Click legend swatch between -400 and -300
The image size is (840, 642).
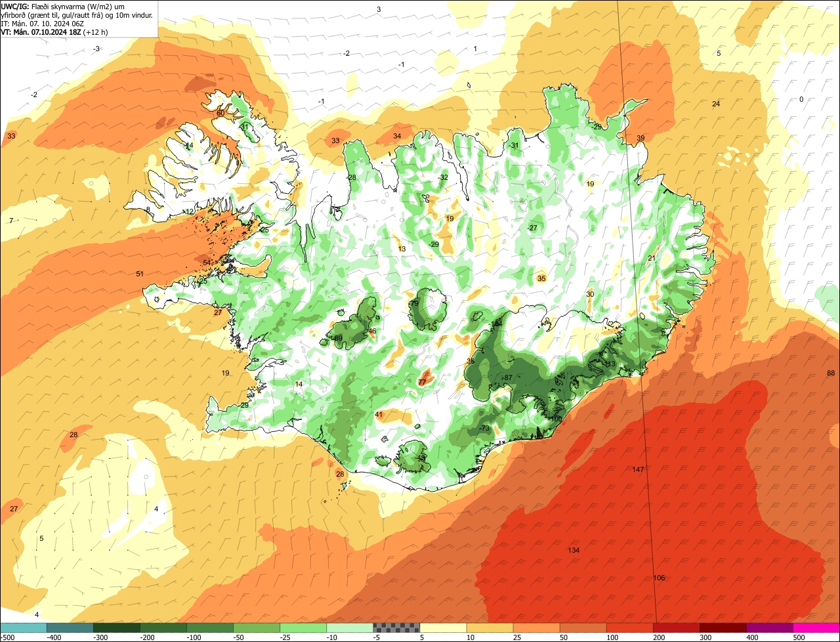click(x=71, y=628)
